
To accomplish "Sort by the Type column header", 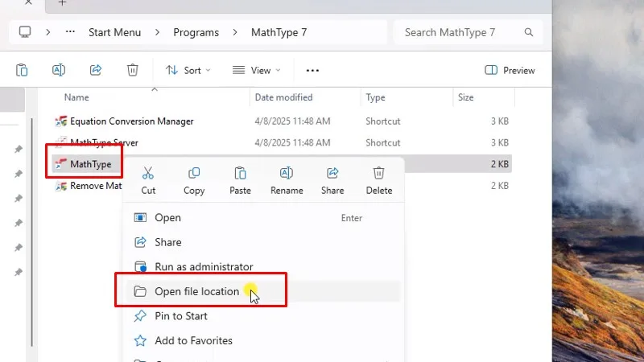I will pyautogui.click(x=375, y=97).
